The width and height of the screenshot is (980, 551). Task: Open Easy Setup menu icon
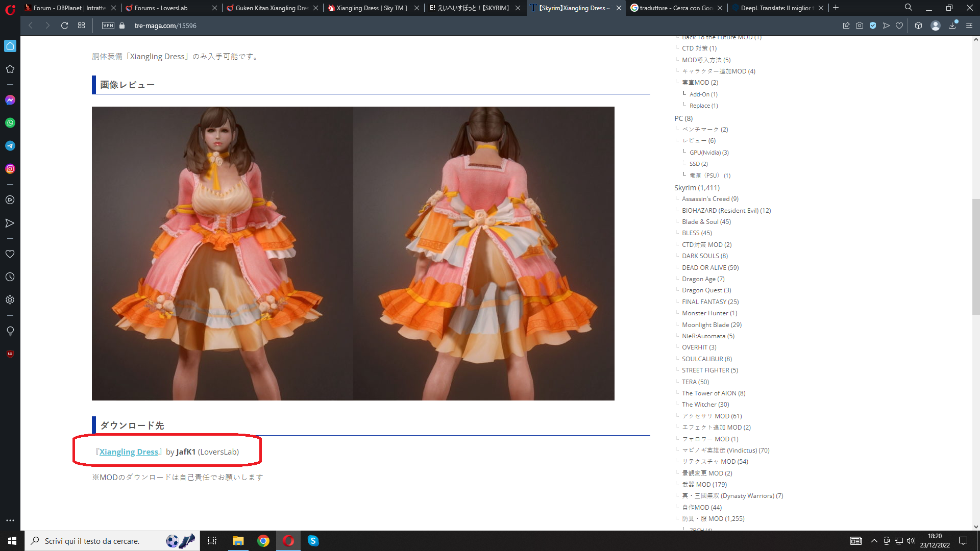click(969, 26)
